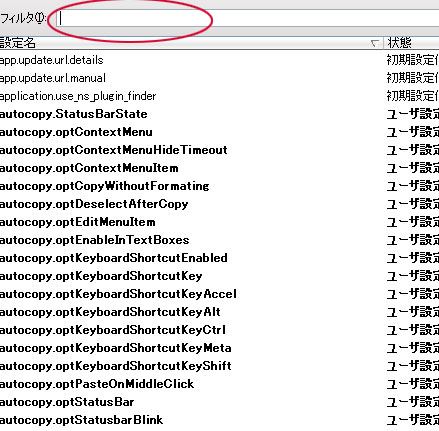
Task: Select autocopy.optKeyboardShortcutKey preference
Action: pos(101,276)
